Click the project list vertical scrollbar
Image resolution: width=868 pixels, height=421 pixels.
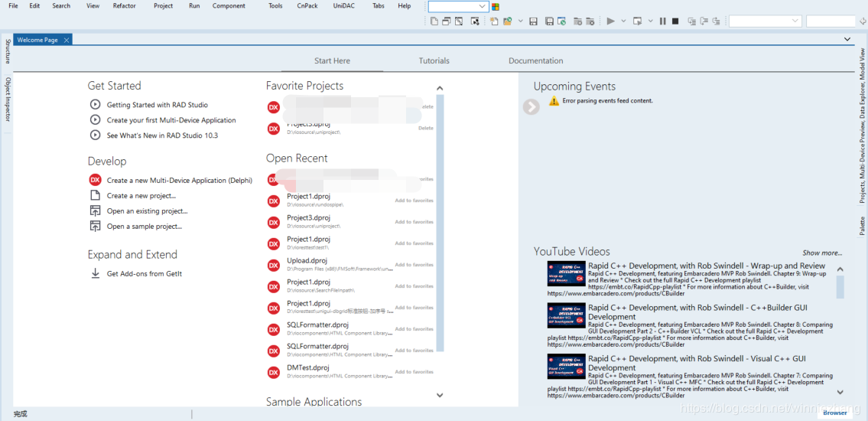pos(440,224)
